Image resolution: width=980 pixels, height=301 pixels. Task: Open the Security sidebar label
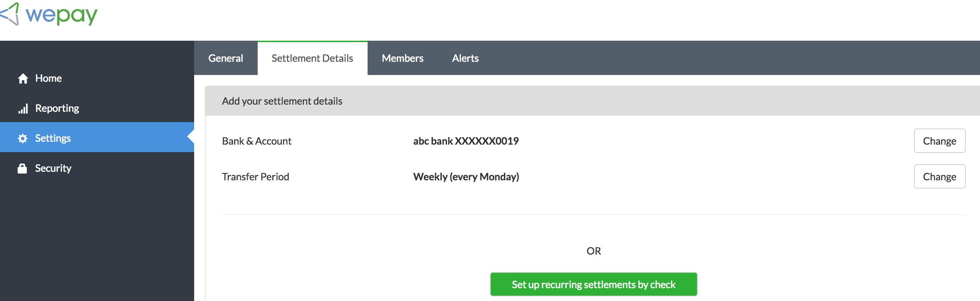point(53,168)
